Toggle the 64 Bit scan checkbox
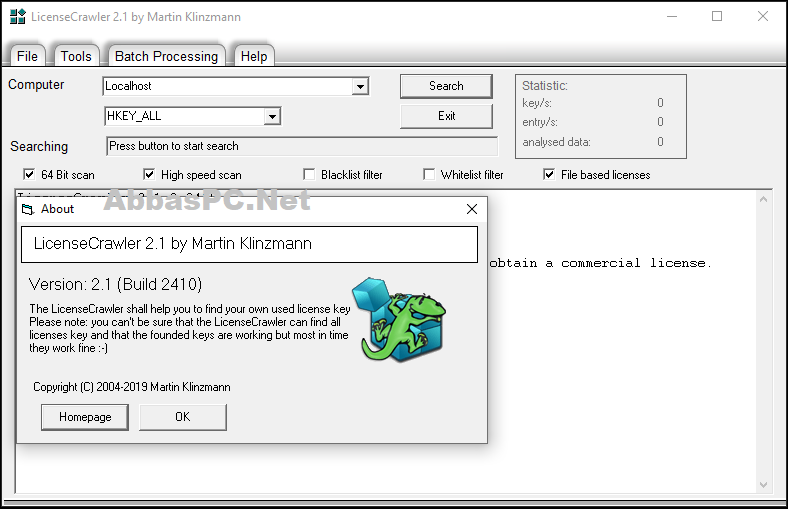788x509 pixels. 29,174
